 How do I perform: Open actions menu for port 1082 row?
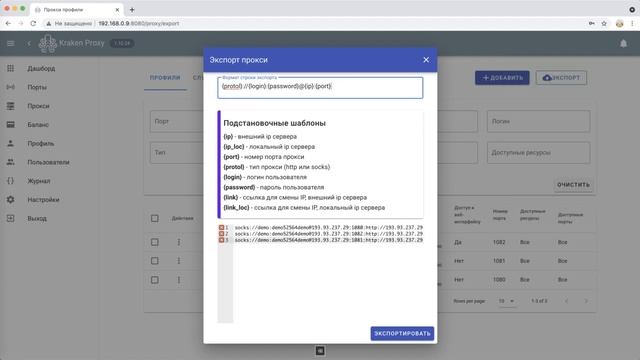179,242
